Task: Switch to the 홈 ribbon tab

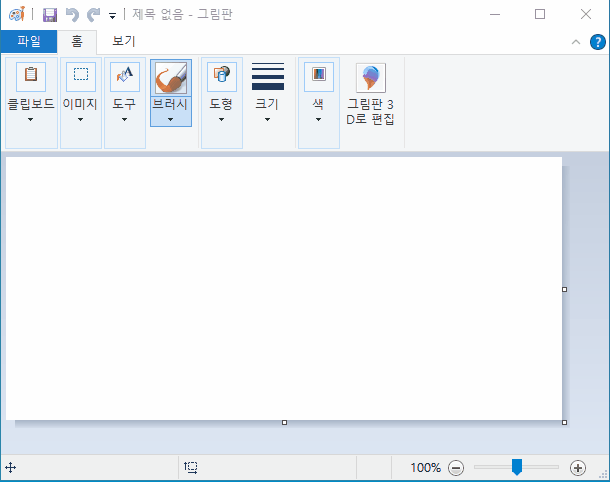Action: click(x=77, y=41)
